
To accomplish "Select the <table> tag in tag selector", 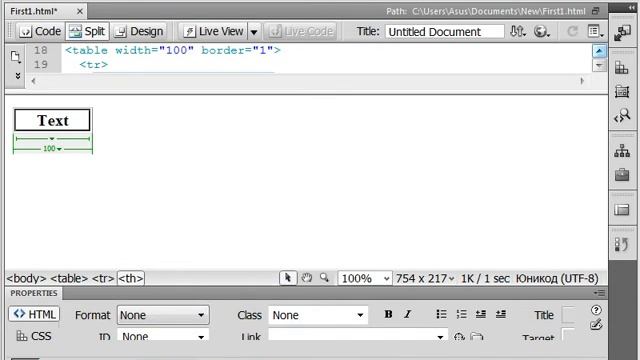I will [69, 278].
